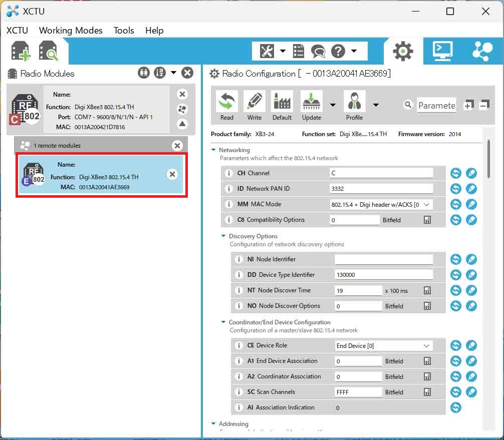Toggle the radio modules view mode icon
504x440 pixels.
[144, 73]
